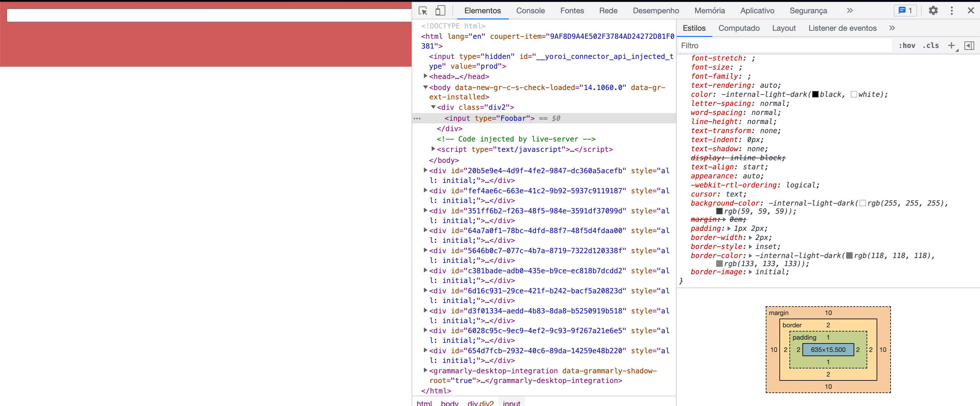
Task: Show more DevTools tabs with the double chevron
Action: tap(849, 11)
